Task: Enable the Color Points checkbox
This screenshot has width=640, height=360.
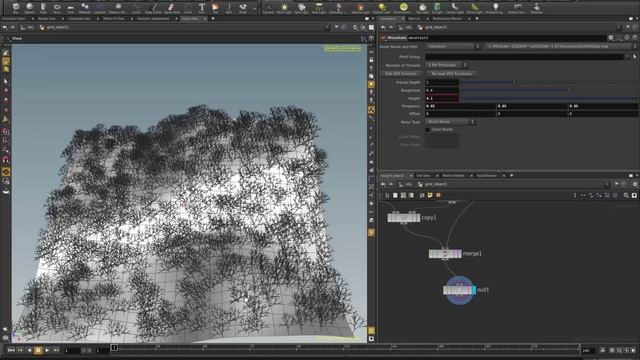Action: pos(428,129)
